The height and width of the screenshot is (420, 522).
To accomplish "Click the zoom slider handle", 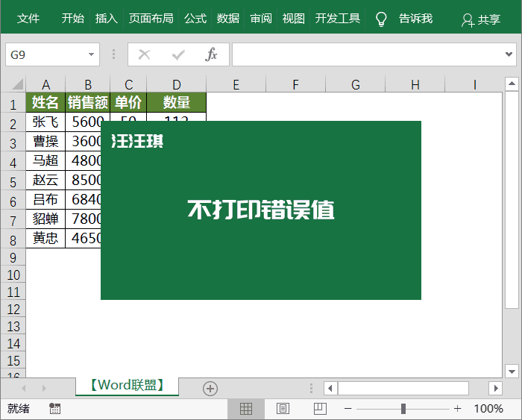I will (x=403, y=409).
